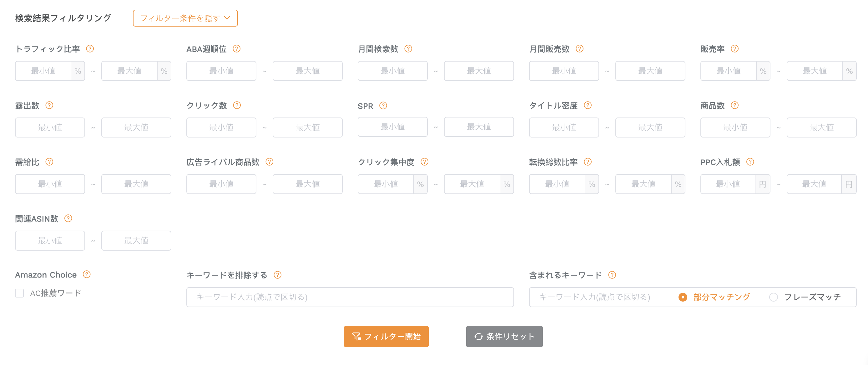Focus 転換総数比率 maximum value field
Screen dimensions: 868x365
[x=643, y=184]
